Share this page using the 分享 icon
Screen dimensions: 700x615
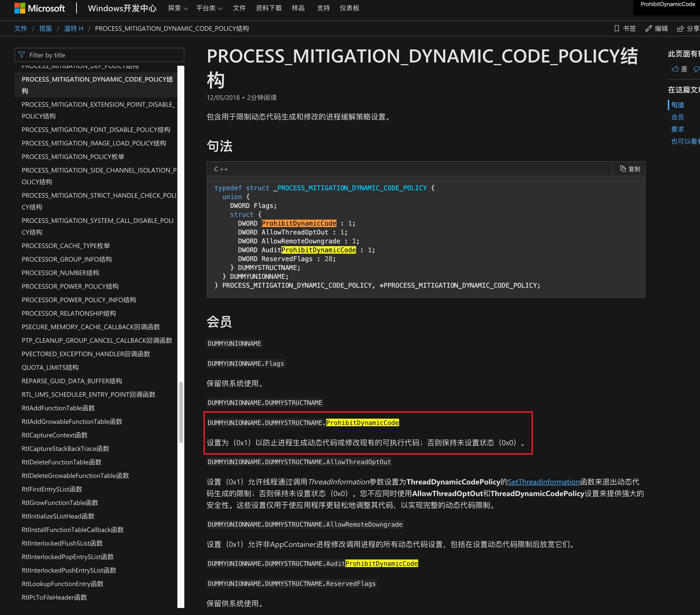pos(680,28)
